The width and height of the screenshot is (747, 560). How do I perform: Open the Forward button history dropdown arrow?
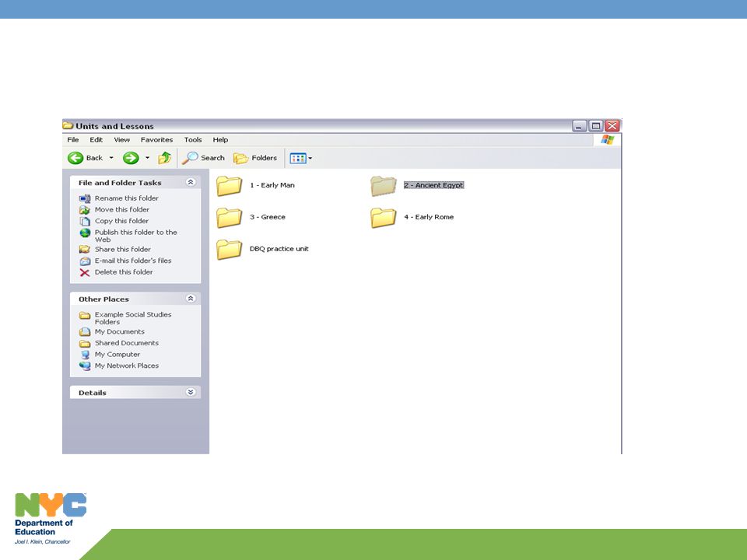point(147,158)
